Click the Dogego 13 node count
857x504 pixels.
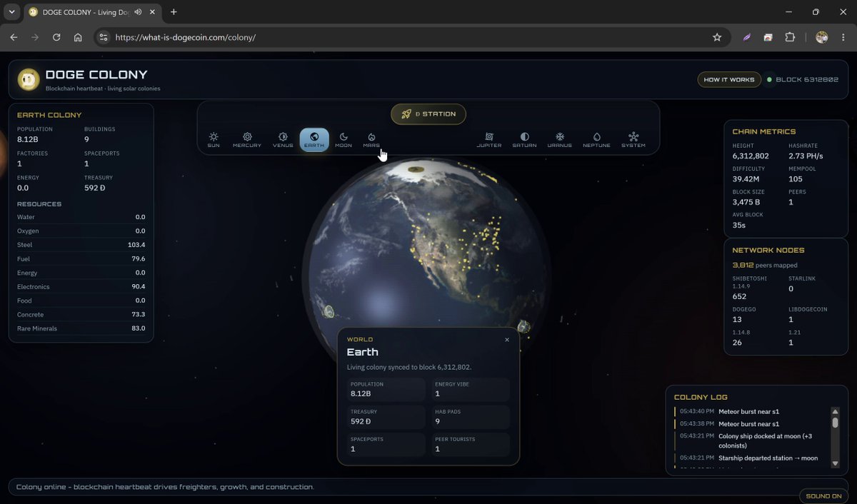737,319
